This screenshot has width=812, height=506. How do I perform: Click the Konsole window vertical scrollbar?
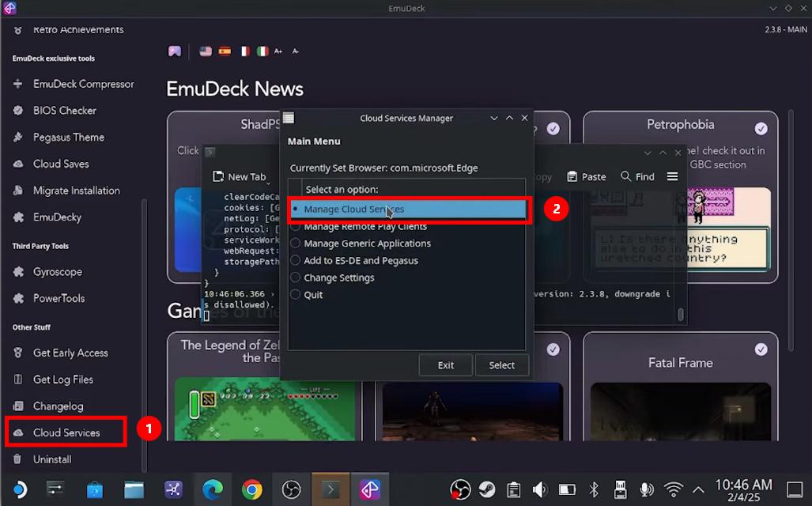tap(681, 314)
